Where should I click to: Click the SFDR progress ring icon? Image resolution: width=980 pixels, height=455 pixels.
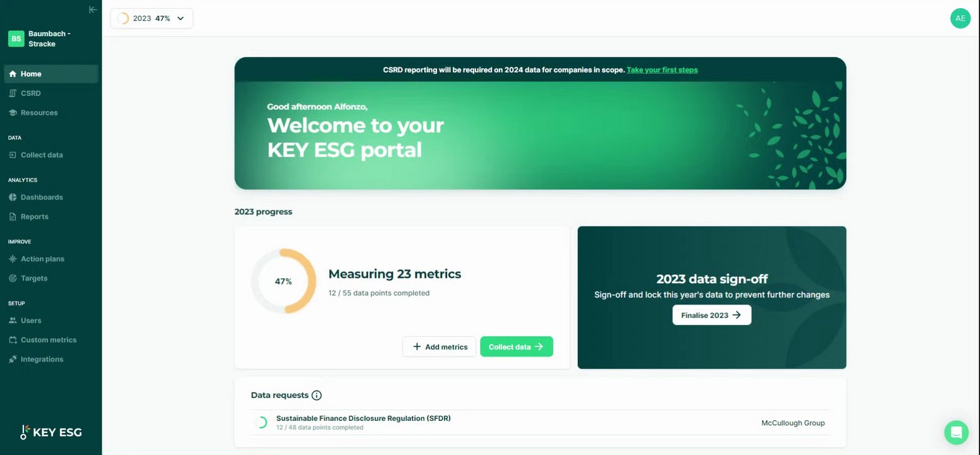pos(260,423)
